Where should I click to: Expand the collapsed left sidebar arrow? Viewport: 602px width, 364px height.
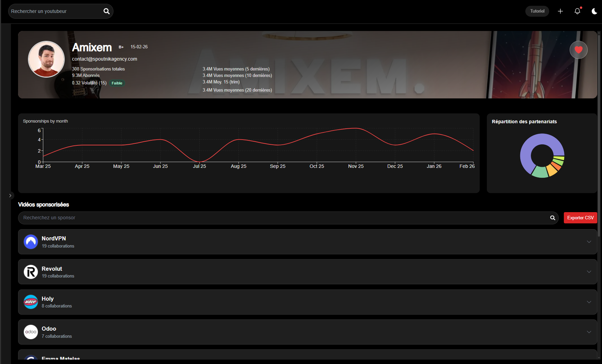[x=11, y=195]
